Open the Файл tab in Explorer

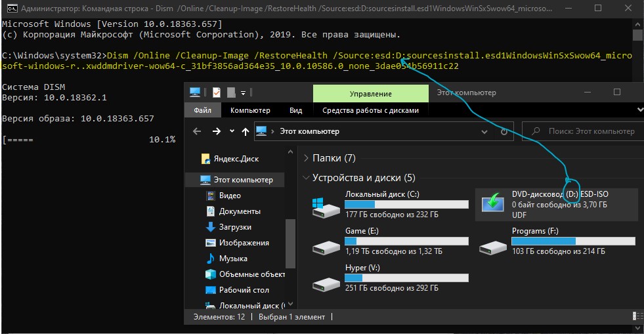[x=202, y=110]
